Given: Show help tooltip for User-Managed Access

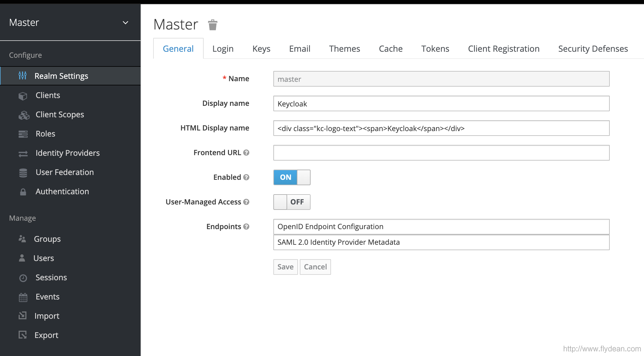Looking at the screenshot, I should pyautogui.click(x=246, y=202).
